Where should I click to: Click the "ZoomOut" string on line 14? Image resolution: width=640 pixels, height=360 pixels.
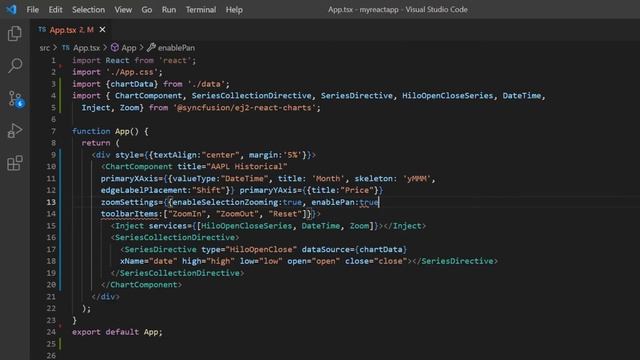[237, 214]
